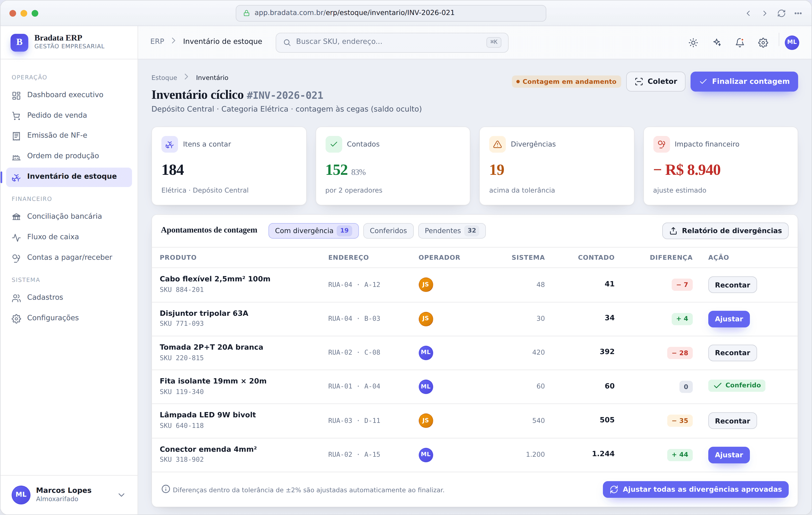Screen dimensions: 812x515
Task: Show the Pendentes tab
Action: point(451,231)
